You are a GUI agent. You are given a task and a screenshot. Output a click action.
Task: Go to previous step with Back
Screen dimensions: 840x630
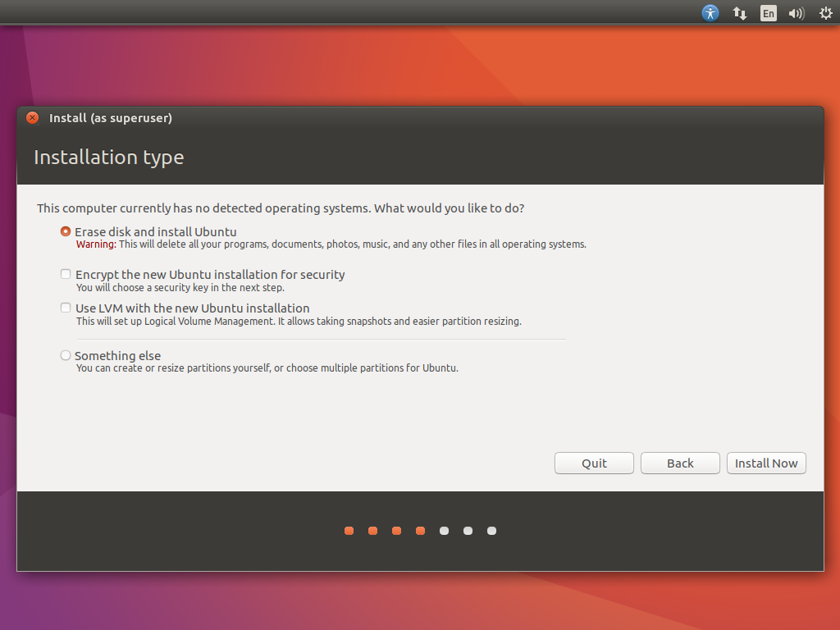click(x=680, y=463)
